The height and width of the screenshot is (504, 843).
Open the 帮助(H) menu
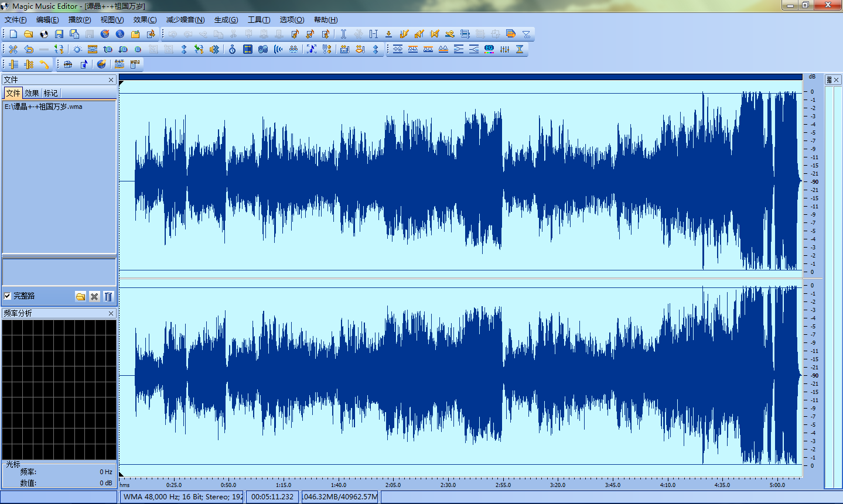(x=326, y=20)
